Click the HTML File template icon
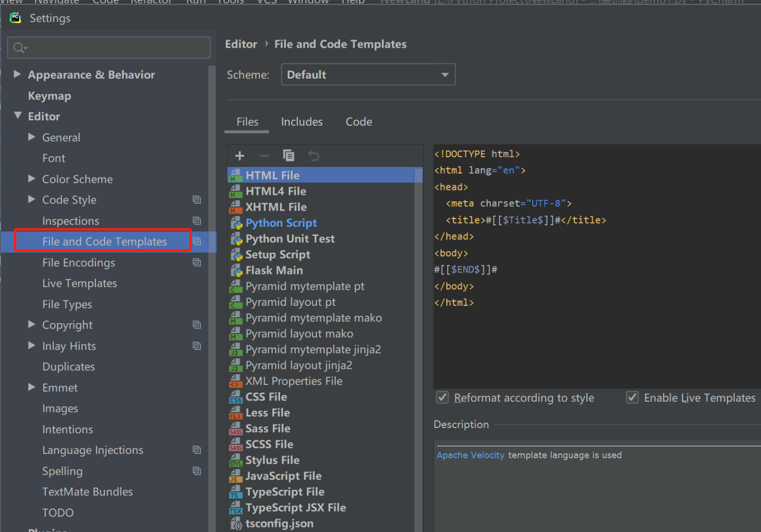 pos(236,175)
